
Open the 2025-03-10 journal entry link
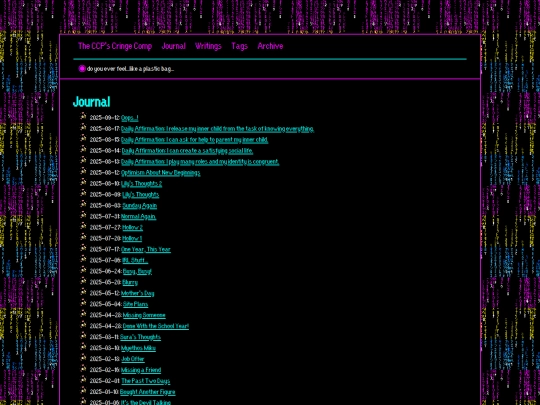click(x=138, y=348)
